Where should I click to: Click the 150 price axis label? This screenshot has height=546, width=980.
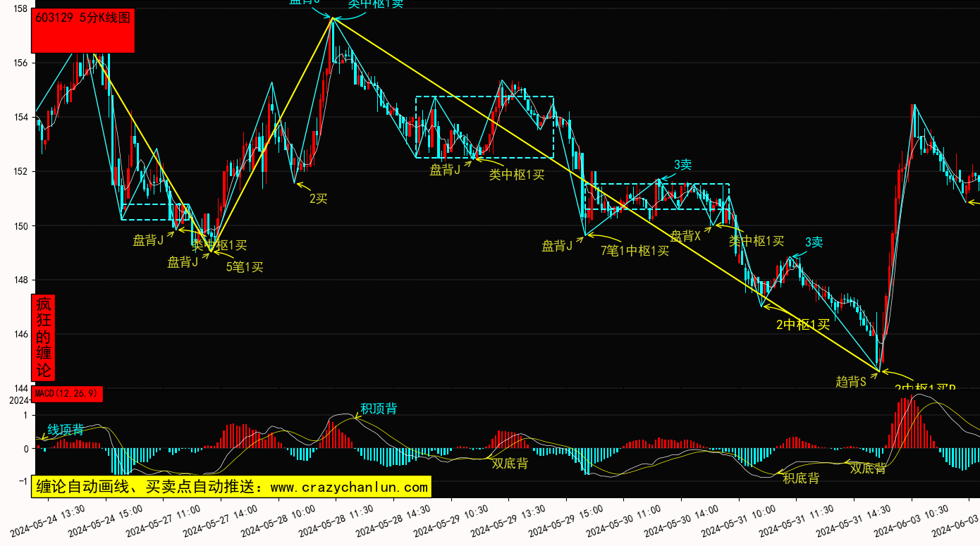[19, 225]
